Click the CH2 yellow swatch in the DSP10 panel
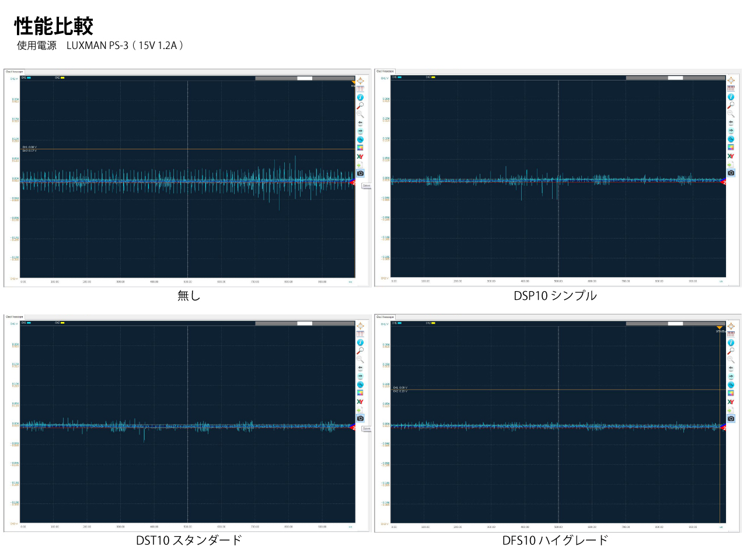Viewport: 747px width, 560px height. coord(433,77)
